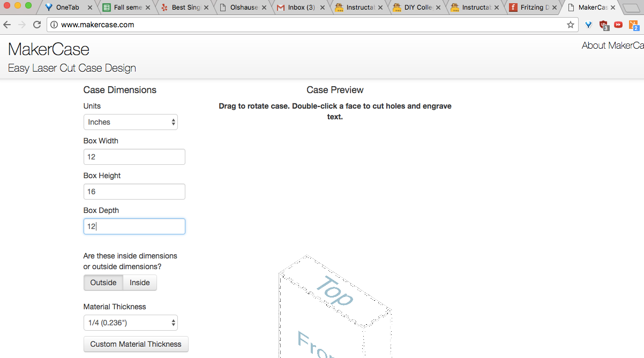644x358 pixels.
Task: Click the red YouTube-style extension icon
Action: pos(618,25)
